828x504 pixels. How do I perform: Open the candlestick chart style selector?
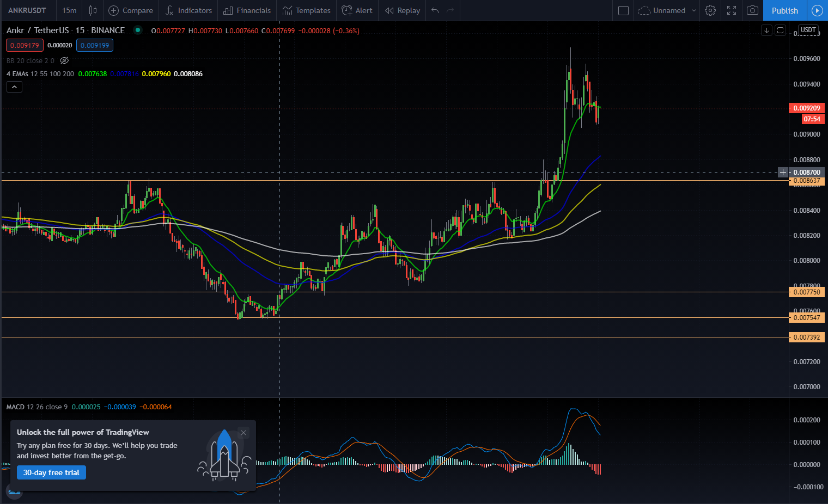click(x=93, y=10)
